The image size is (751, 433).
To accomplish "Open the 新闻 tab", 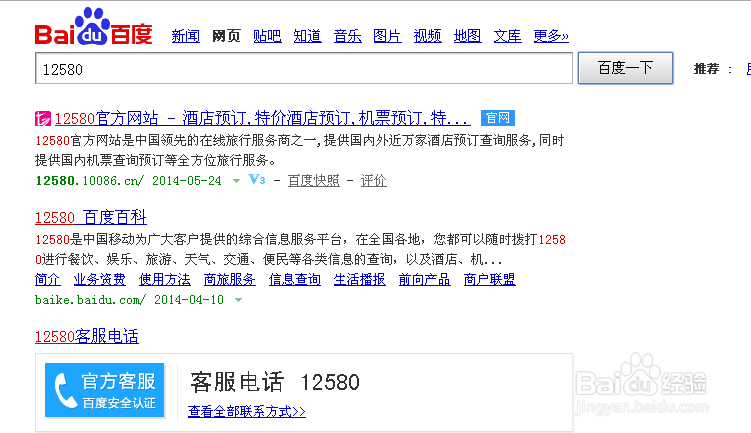I will point(186,36).
